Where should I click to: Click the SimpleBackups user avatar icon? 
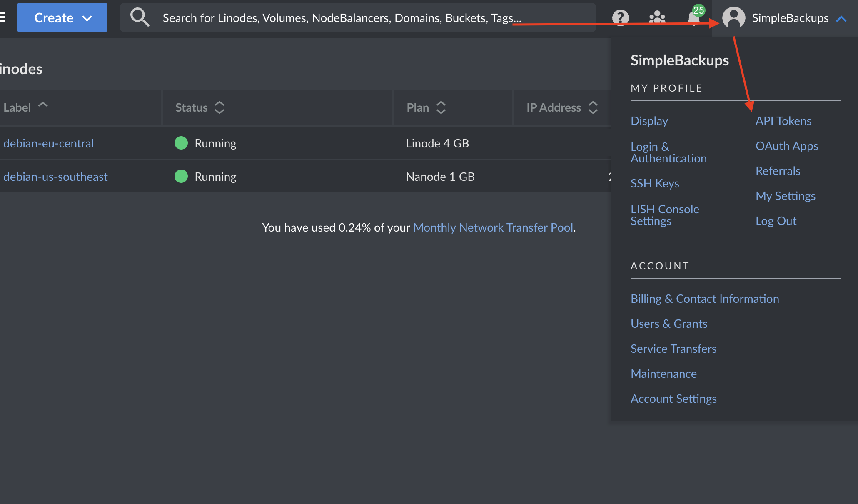(x=733, y=18)
